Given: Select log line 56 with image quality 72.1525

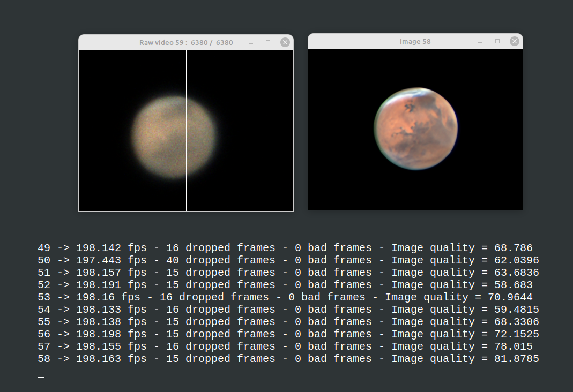Looking at the screenshot, I should (288, 334).
